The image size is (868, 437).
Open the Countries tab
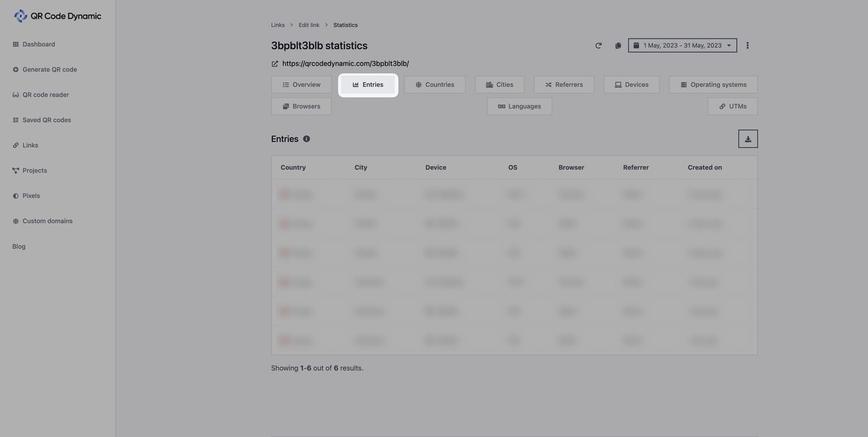coord(435,85)
